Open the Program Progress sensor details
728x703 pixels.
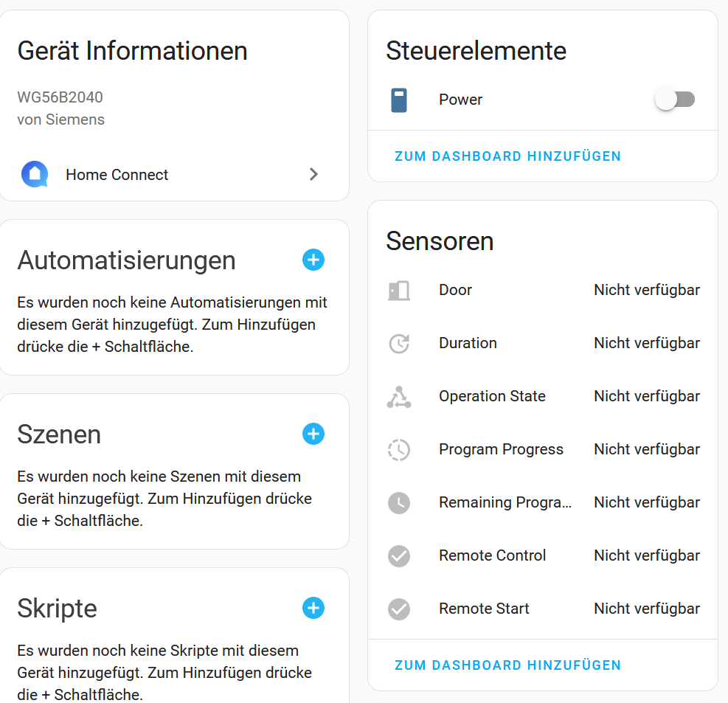501,449
